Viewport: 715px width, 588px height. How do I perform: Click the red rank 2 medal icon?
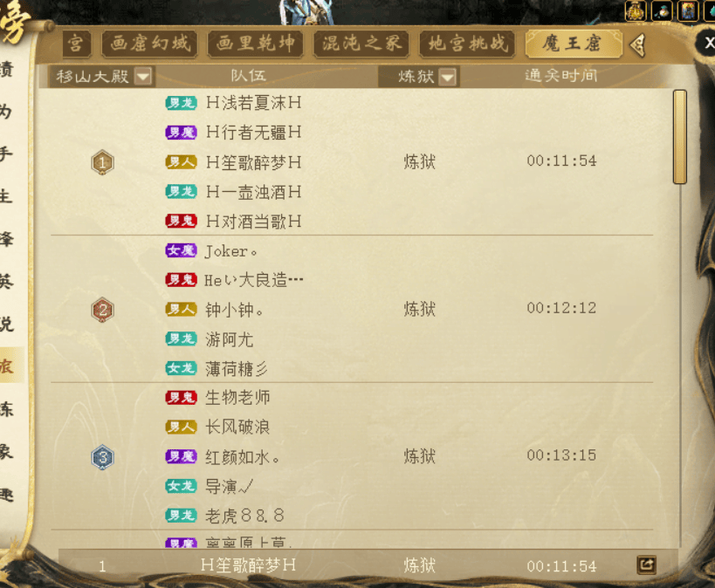click(103, 310)
